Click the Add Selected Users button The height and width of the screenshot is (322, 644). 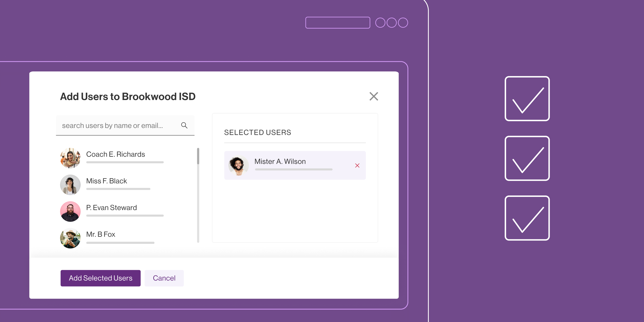[100, 278]
